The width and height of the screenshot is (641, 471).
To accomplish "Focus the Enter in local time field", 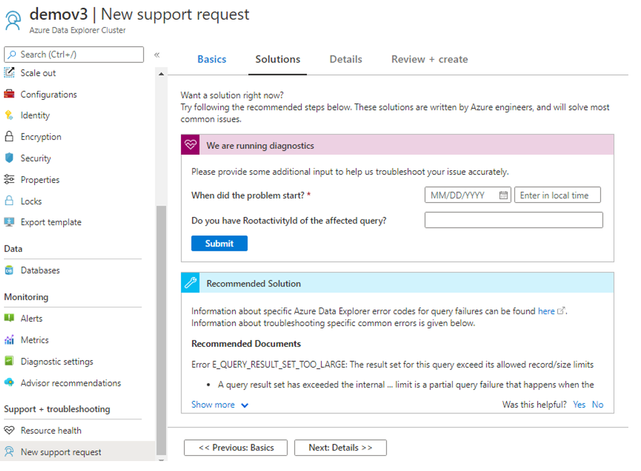I will [x=558, y=195].
